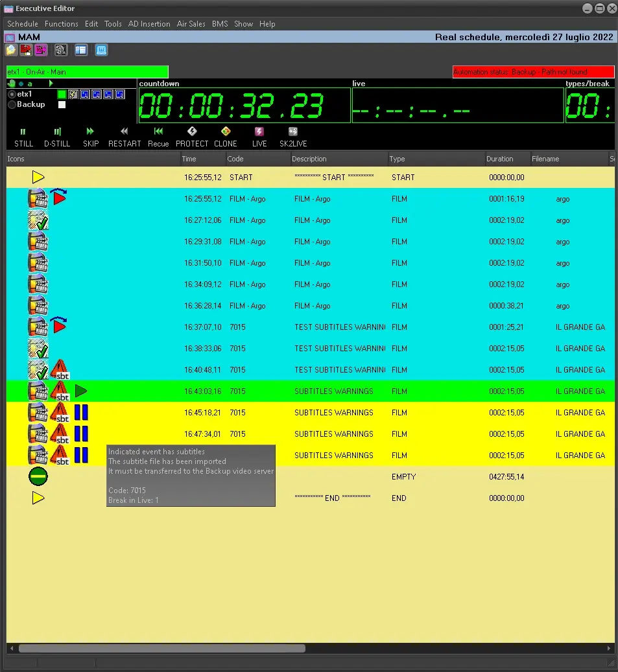Open the Schedule menu
Screen dimensions: 618x672
(x=23, y=24)
